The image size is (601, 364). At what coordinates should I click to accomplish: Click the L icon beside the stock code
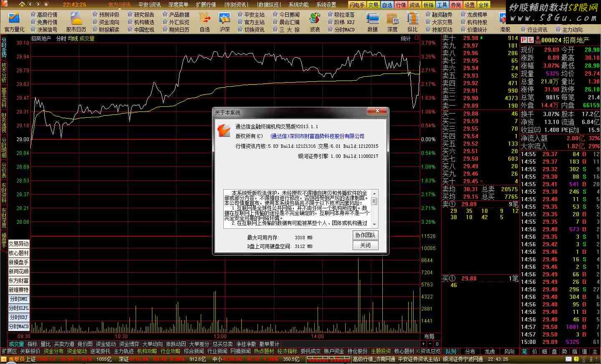click(x=530, y=40)
